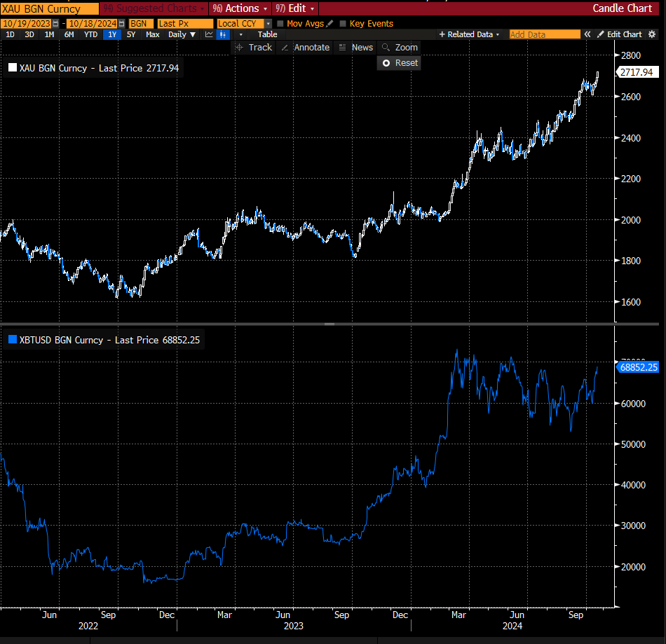Switch to line chart type icon
Screen dimensions: 666x644
pos(210,34)
